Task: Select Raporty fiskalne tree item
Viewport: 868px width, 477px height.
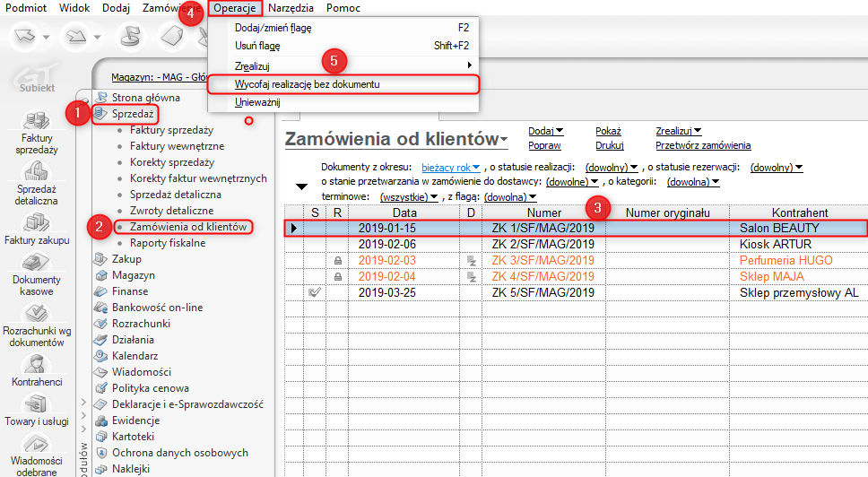Action: point(168,242)
